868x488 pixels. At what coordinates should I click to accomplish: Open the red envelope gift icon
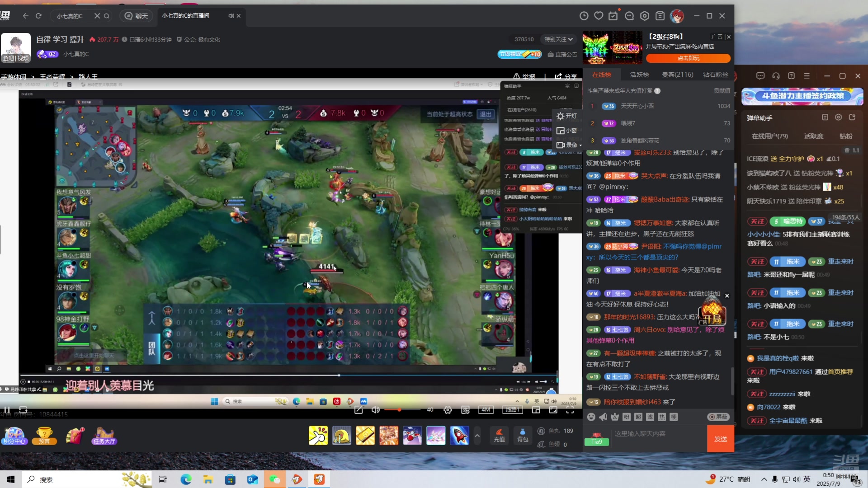tap(75, 436)
